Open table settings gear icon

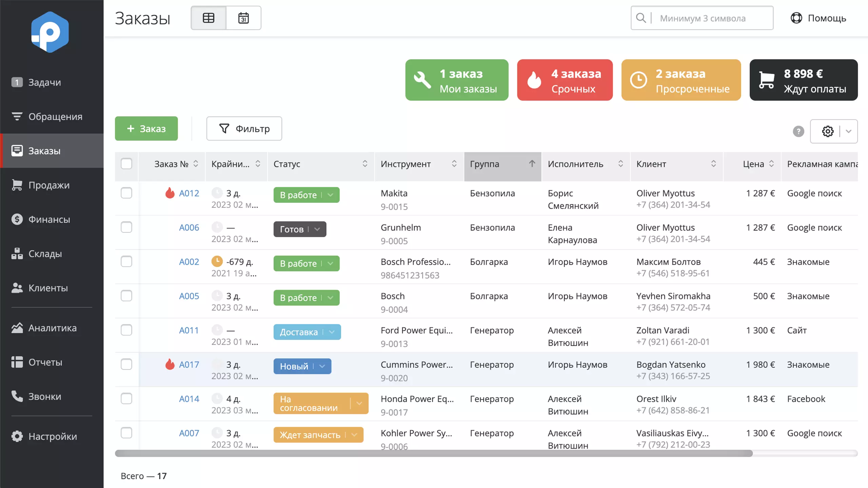coord(827,131)
